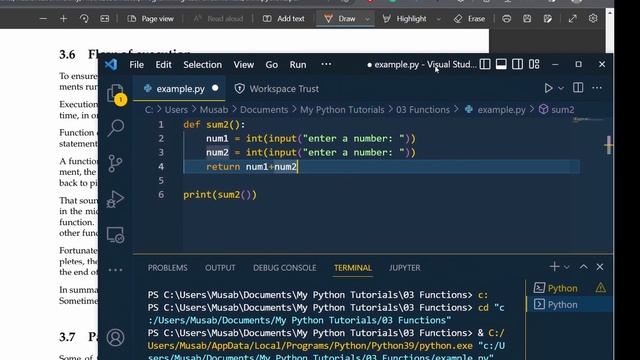The height and width of the screenshot is (360, 640).
Task: Switch to the PROBLEMS panel tab
Action: (x=167, y=268)
